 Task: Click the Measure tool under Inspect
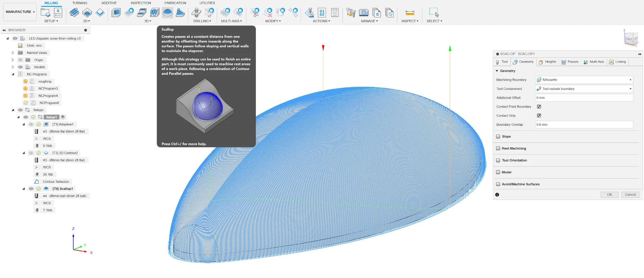(410, 13)
